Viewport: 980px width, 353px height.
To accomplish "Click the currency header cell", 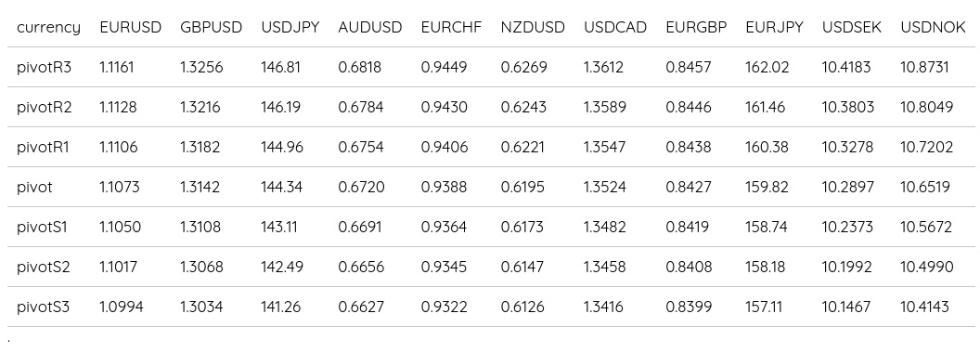I will [49, 28].
